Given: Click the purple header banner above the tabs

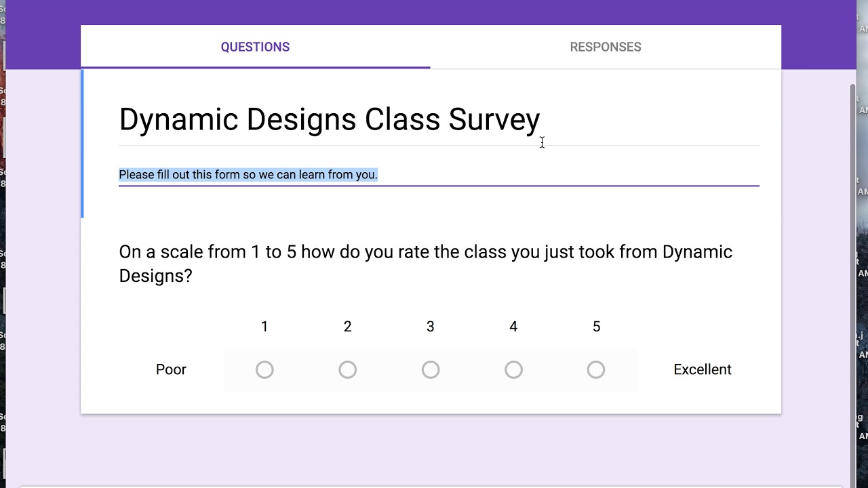Looking at the screenshot, I should click(x=434, y=12).
